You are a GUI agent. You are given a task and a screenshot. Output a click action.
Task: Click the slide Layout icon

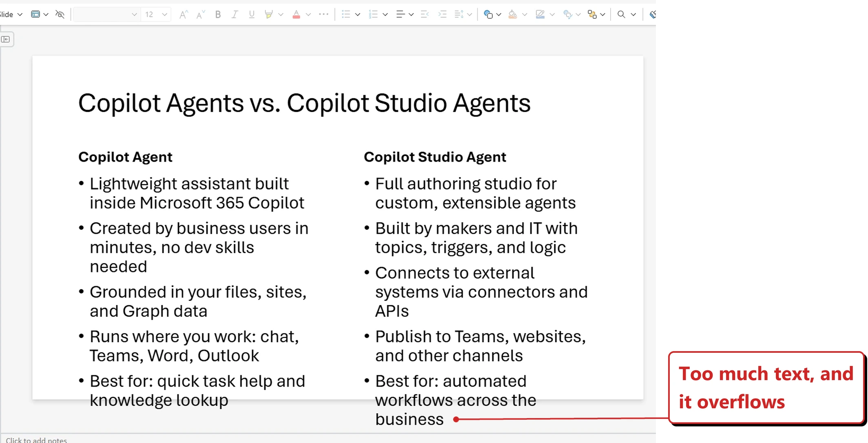35,14
